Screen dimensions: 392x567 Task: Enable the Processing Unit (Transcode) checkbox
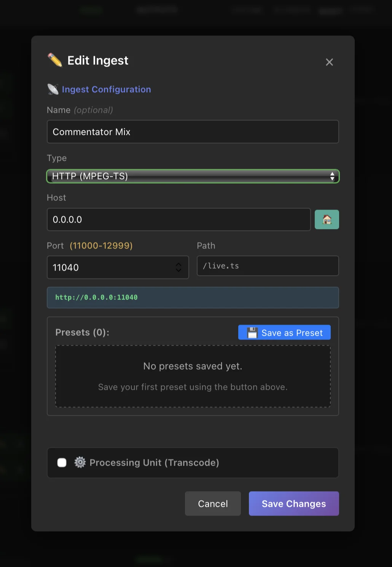[x=62, y=463]
